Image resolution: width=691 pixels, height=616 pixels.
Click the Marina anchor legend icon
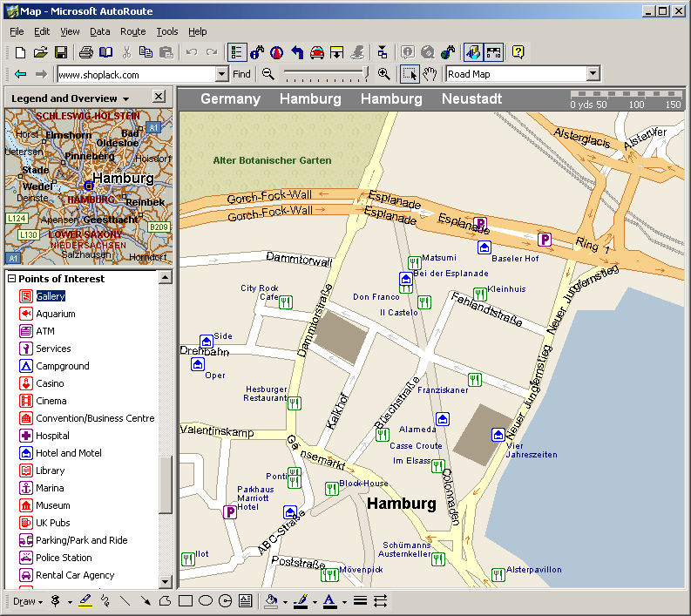tap(26, 488)
